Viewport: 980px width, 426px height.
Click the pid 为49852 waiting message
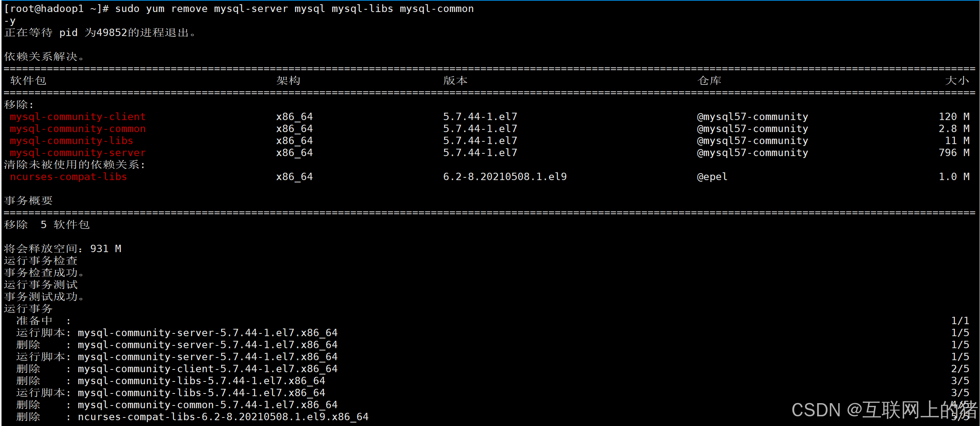coord(101,33)
